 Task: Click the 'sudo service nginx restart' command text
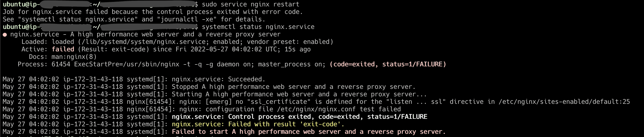point(250,4)
